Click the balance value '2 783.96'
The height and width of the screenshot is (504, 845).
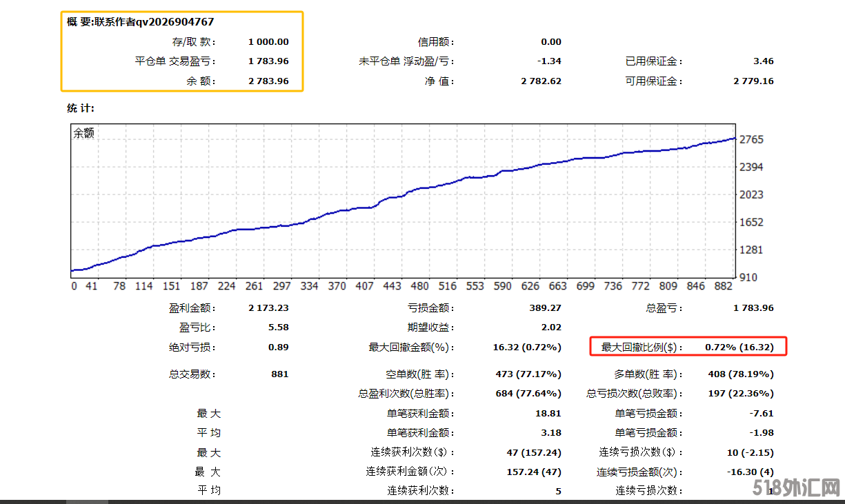268,81
